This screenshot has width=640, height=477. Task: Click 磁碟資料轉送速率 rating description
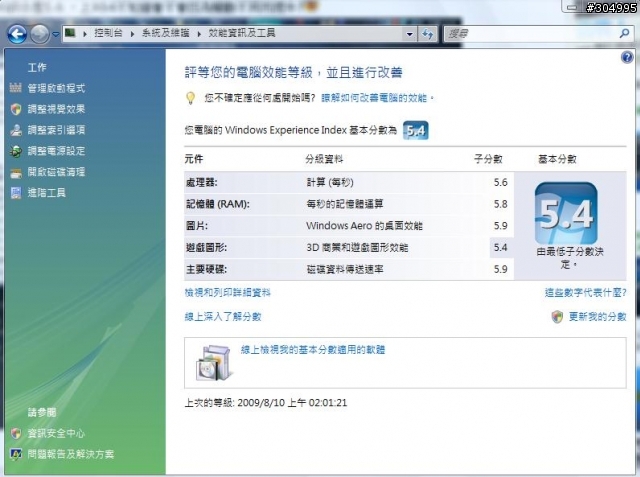[345, 269]
